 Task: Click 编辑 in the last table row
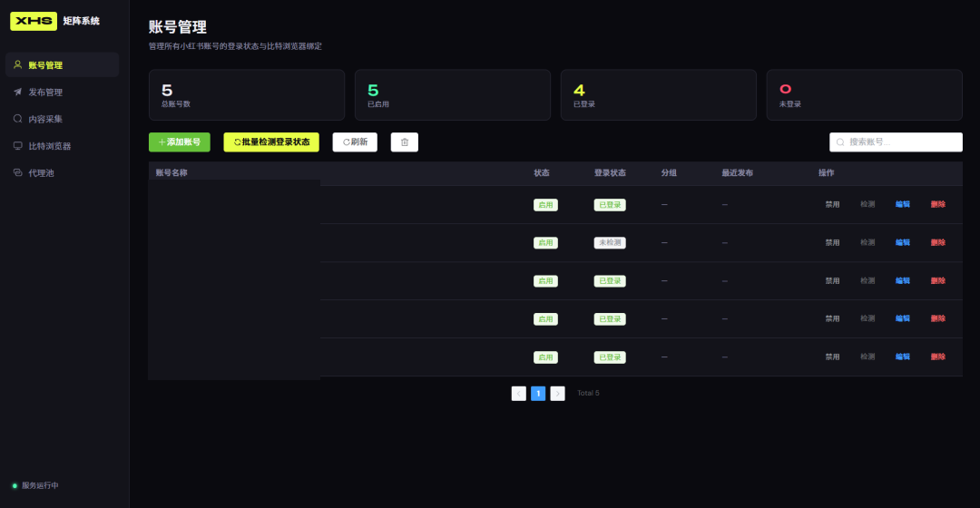(903, 357)
